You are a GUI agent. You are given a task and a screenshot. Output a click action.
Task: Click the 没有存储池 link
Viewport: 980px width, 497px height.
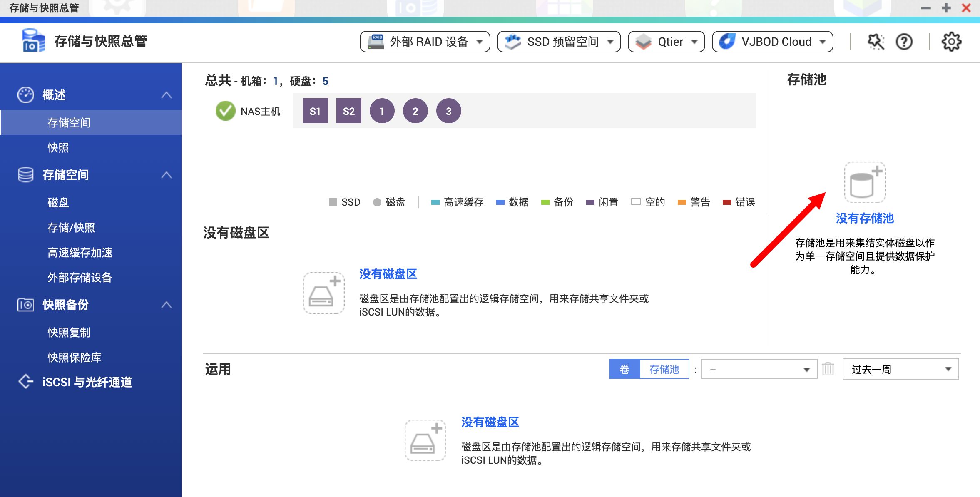(x=865, y=218)
